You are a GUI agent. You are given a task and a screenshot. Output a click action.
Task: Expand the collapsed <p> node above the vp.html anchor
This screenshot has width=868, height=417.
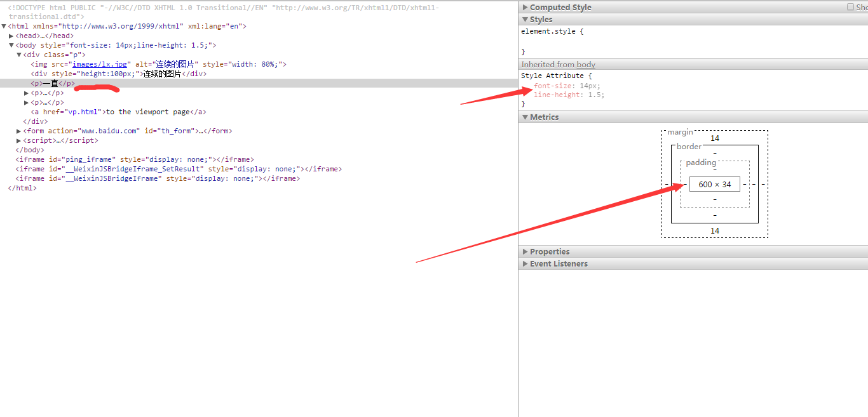[27, 103]
